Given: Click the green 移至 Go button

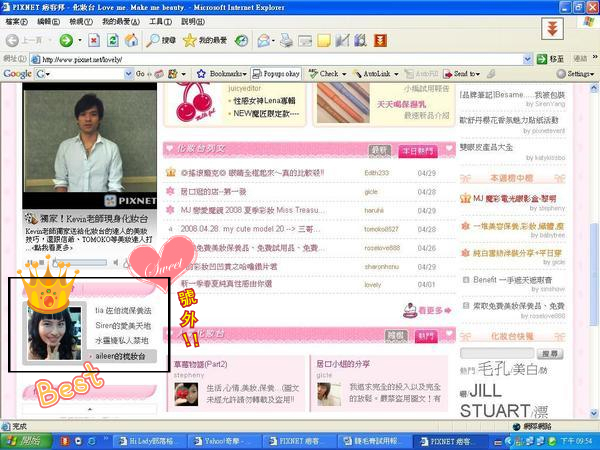Looking at the screenshot, I should click(550, 59).
